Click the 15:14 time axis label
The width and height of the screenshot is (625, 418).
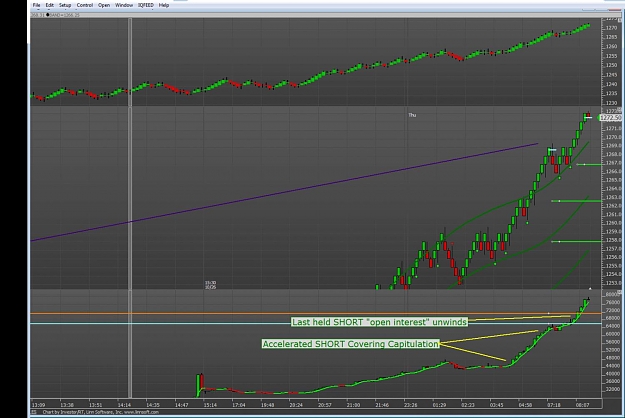[210, 405]
